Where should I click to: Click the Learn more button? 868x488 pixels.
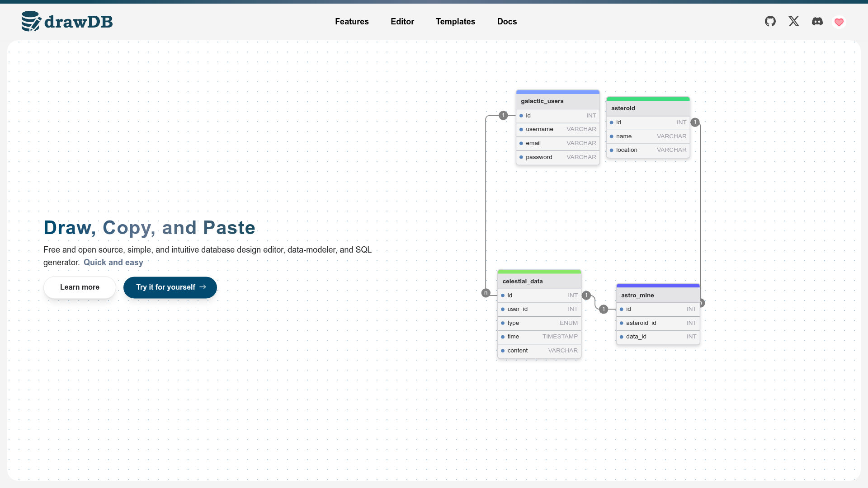[x=80, y=287]
